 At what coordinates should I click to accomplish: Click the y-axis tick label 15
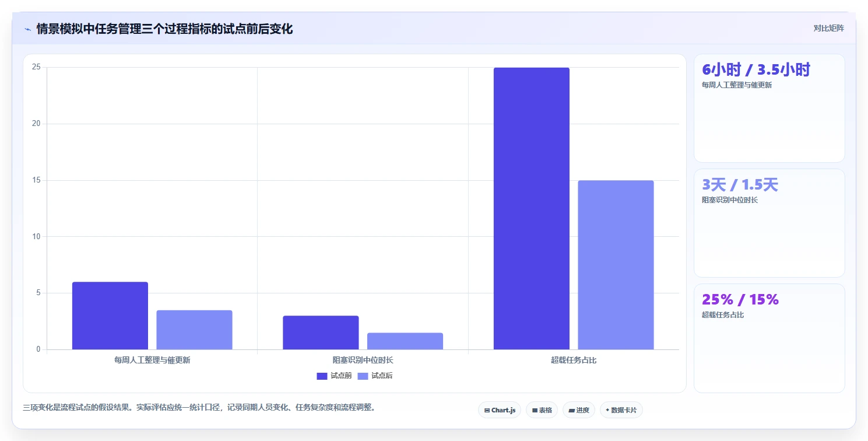click(36, 180)
